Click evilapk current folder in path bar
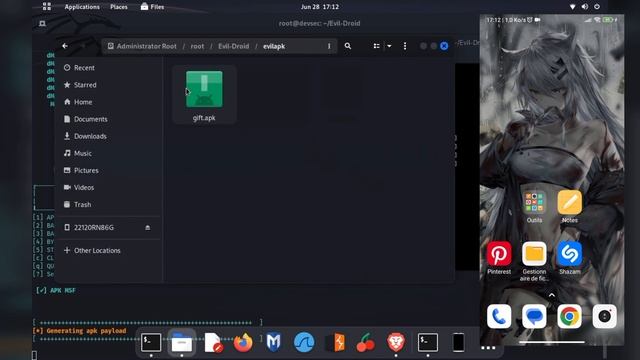The width and height of the screenshot is (640, 360). (274, 46)
